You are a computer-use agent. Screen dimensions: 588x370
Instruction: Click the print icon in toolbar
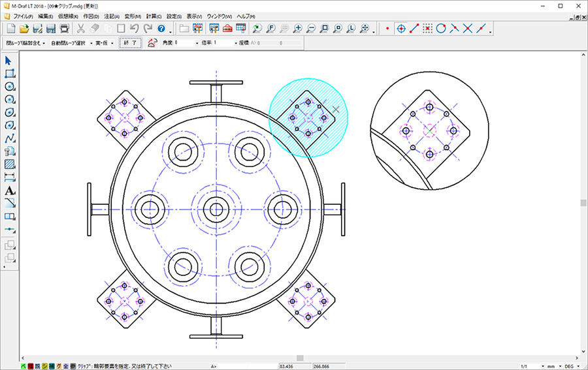(x=64, y=29)
